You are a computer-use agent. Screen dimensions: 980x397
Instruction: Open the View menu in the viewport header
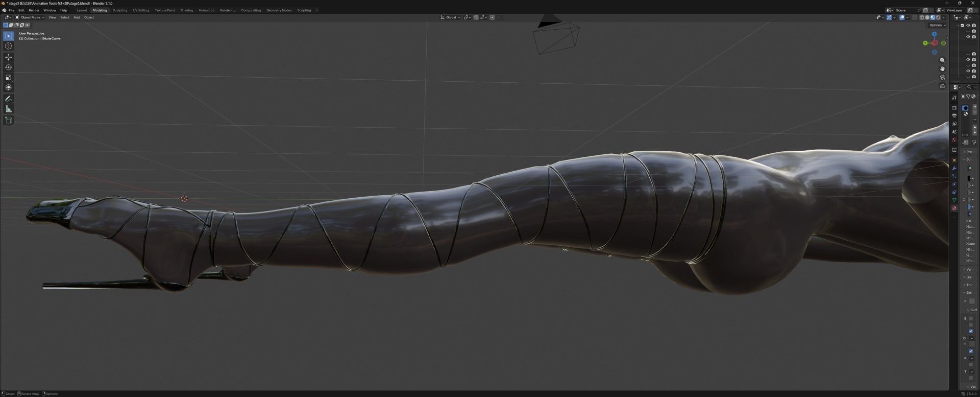coord(52,17)
